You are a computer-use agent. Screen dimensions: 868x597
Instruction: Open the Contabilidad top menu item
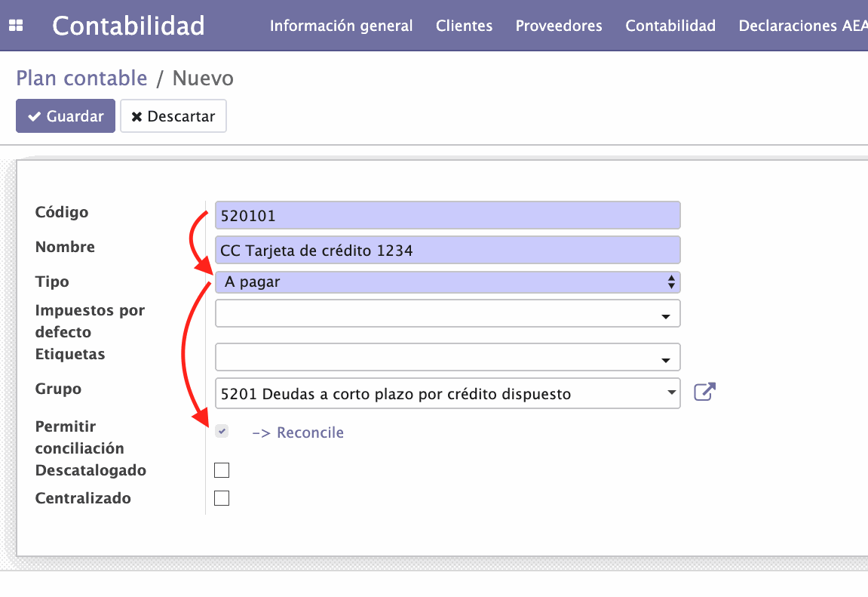[x=670, y=26]
